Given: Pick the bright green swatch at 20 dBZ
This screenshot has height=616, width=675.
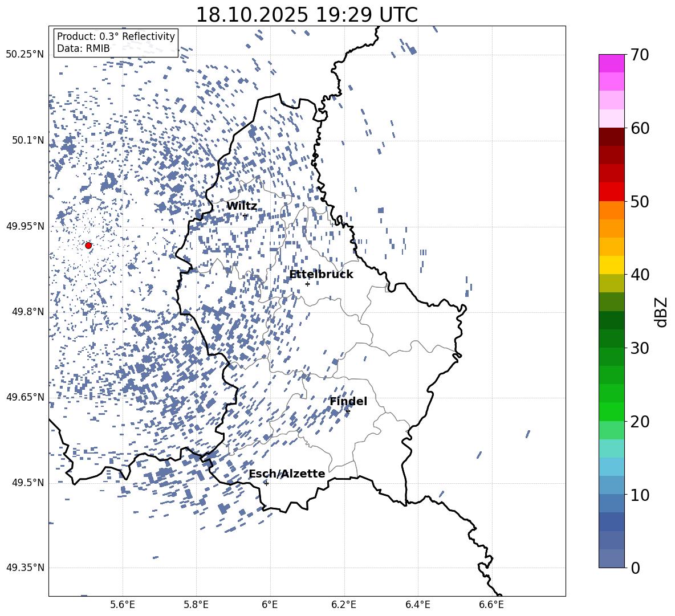Looking at the screenshot, I should (612, 411).
